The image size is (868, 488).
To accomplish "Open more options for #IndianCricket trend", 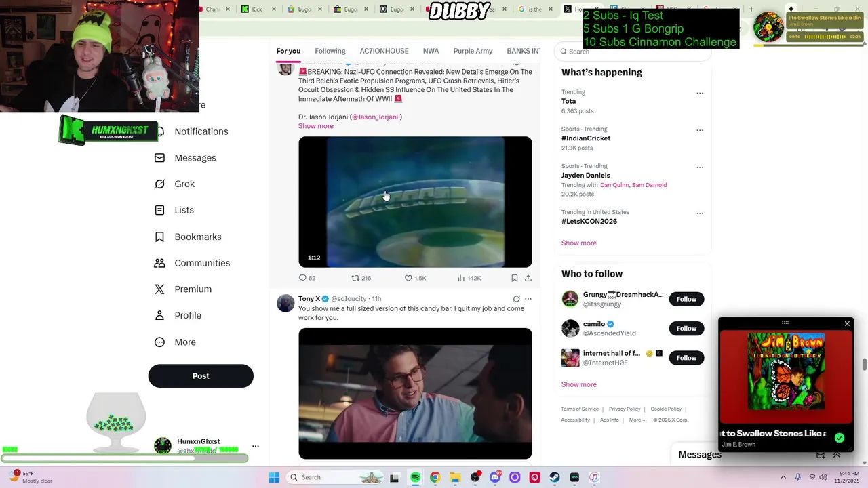I will click(700, 130).
